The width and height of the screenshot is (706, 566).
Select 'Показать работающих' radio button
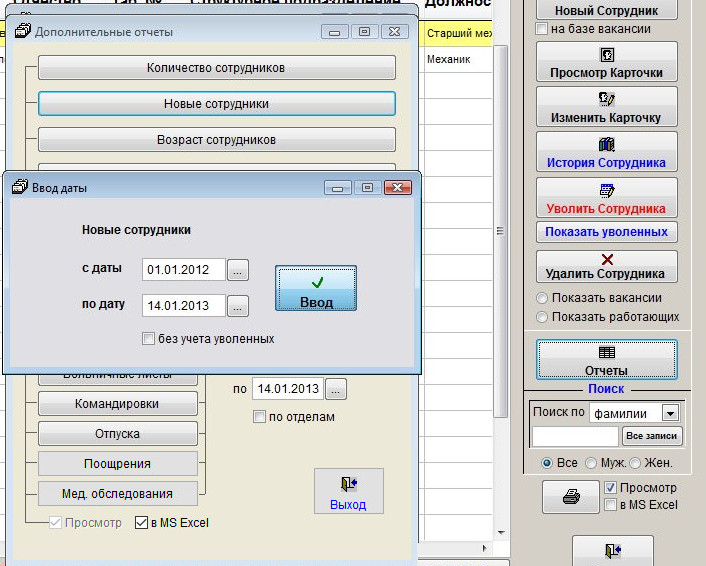coord(542,317)
